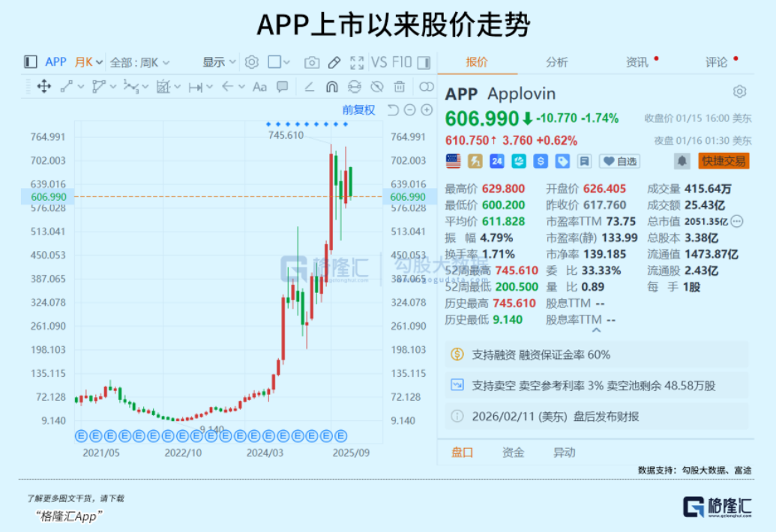776x532 pixels.
Task: Click the ellipsis next to 总市值
Action: 737,221
